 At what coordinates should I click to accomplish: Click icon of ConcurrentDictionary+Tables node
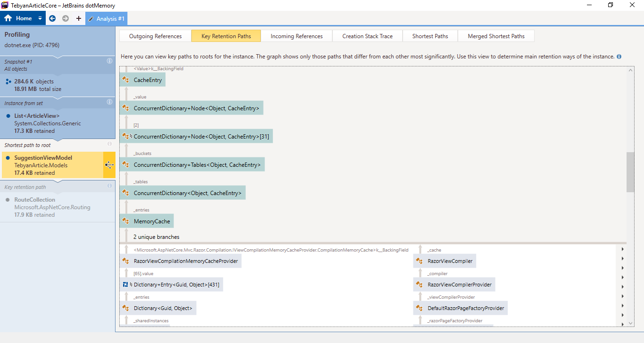pyautogui.click(x=125, y=165)
